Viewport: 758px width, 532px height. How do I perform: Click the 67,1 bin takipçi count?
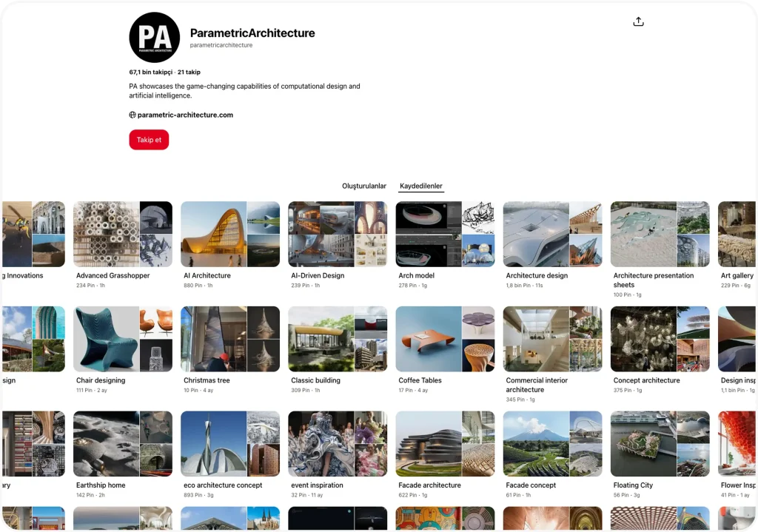click(x=151, y=72)
